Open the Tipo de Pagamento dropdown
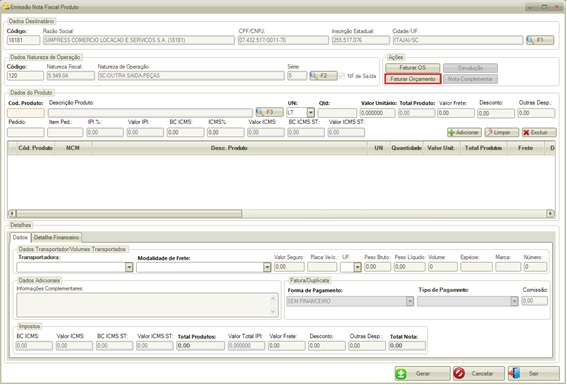Screen dimensions: 567x385 click(514, 301)
